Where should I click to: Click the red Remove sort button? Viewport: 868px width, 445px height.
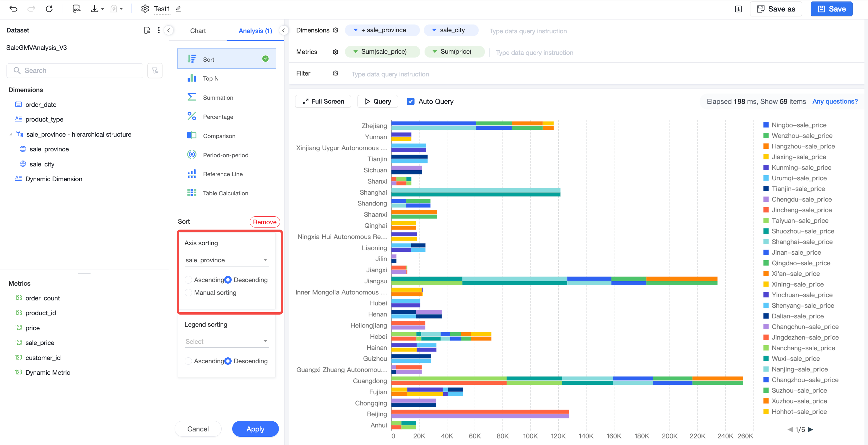click(x=264, y=222)
